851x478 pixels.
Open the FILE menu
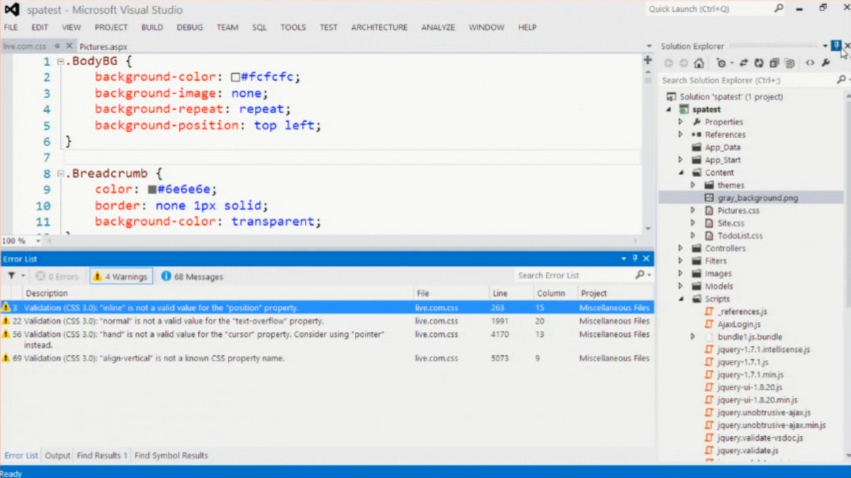point(11,27)
